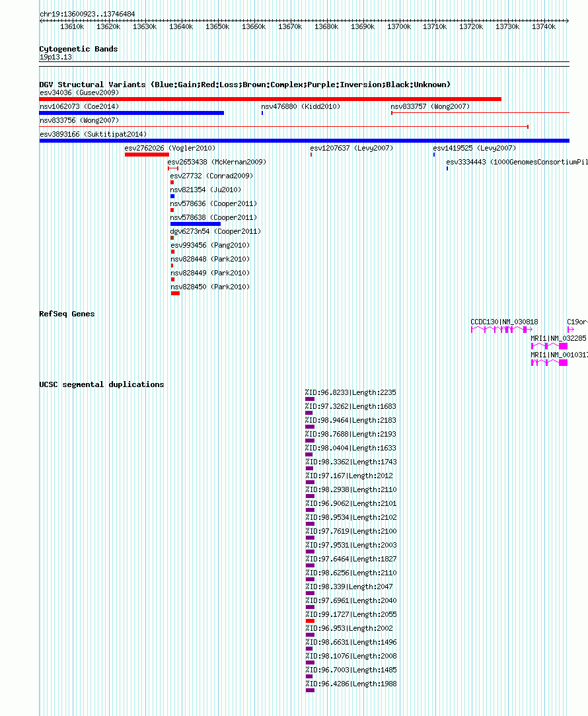Viewport: 588px width, 716px height.
Task: Click the UCSC segmental duplications track title
Action: [102, 384]
